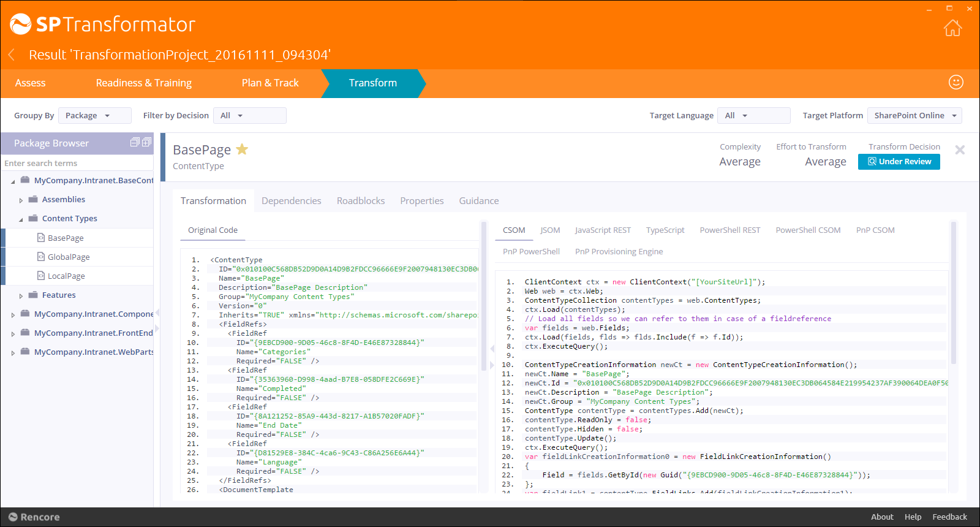
Task: Show the JSOM code tab
Action: pos(550,230)
